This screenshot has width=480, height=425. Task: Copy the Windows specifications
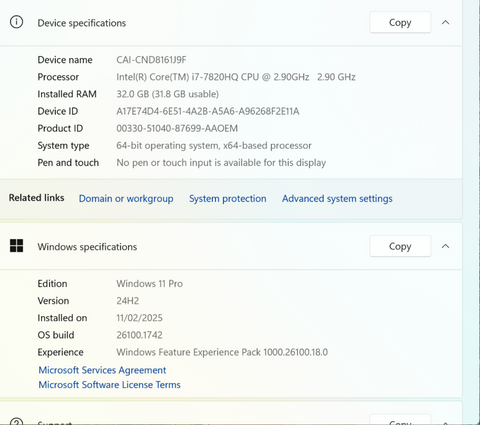coord(400,246)
